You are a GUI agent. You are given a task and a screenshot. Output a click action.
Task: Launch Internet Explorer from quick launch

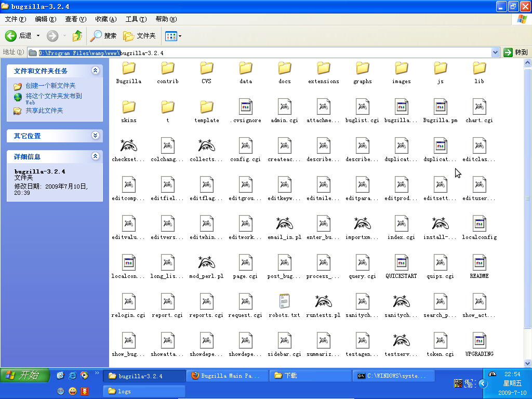(x=72, y=375)
